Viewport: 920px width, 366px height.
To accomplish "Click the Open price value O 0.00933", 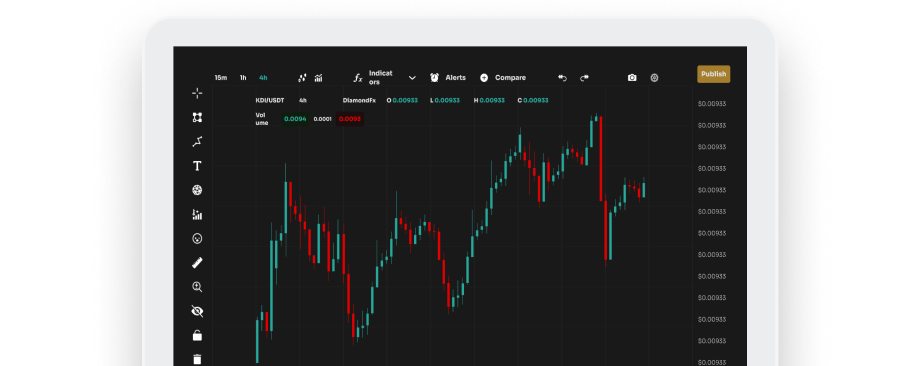I will [402, 100].
